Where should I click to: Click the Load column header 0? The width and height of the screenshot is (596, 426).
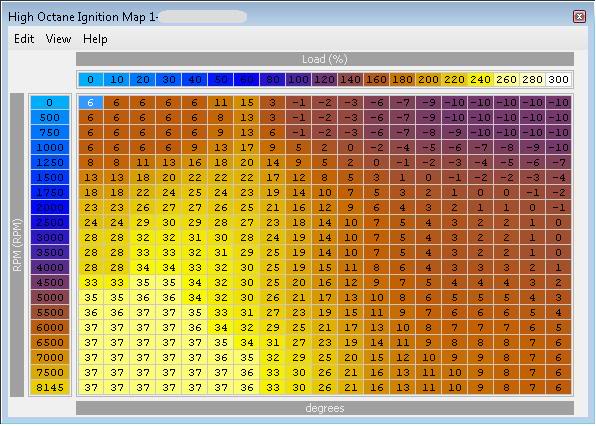(x=90, y=79)
